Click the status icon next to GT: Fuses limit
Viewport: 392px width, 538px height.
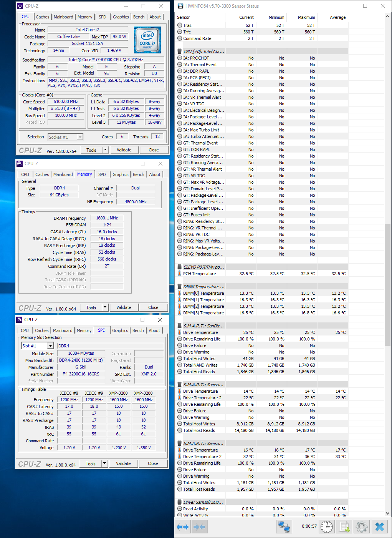tap(180, 215)
